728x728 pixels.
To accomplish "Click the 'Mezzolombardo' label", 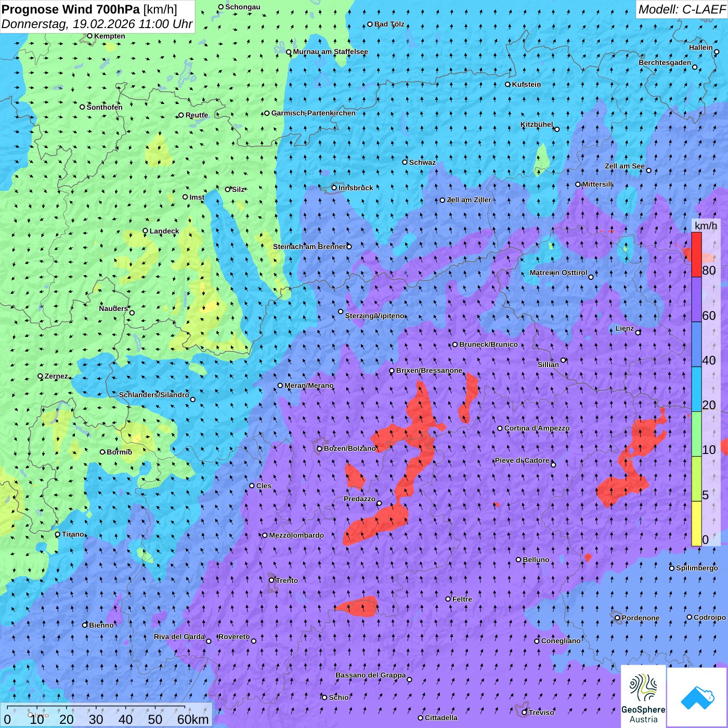I will pos(296,535).
